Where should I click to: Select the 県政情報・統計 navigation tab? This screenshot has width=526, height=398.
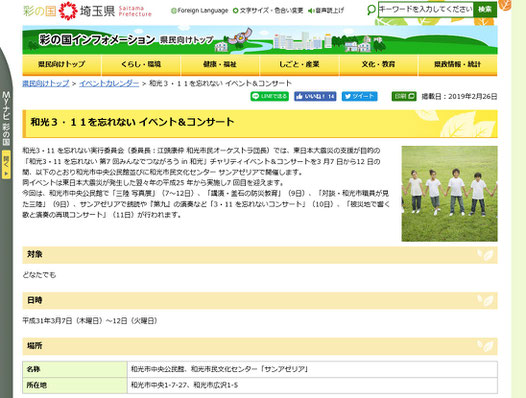(x=458, y=65)
